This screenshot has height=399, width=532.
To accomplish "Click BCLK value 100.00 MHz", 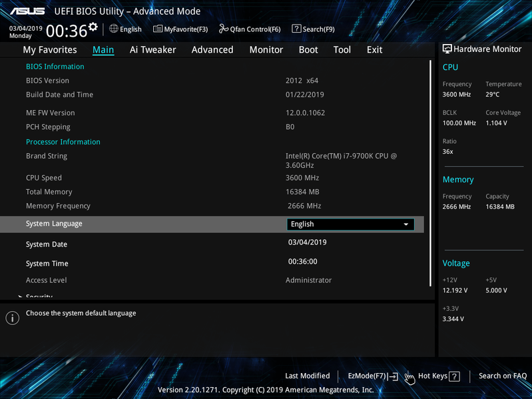I will [459, 123].
